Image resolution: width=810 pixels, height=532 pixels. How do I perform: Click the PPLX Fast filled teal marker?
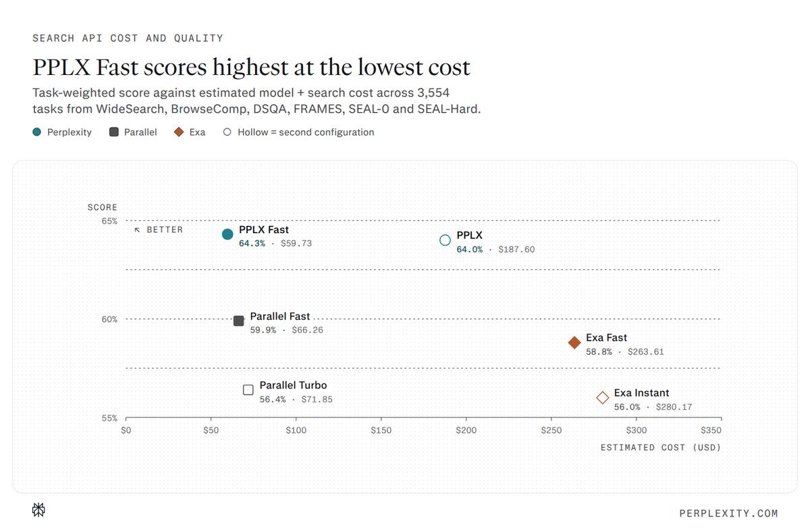[x=227, y=234]
